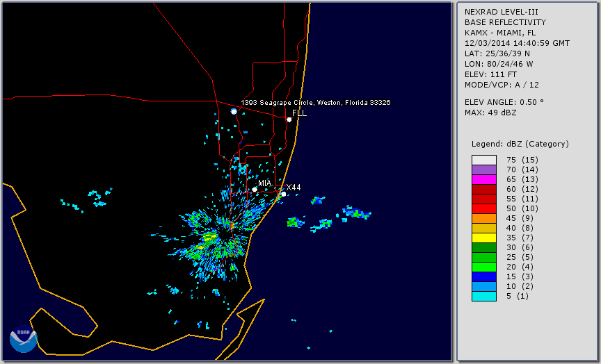Select the 30 dBZ dark green swatch
The height and width of the screenshot is (364, 601).
point(484,247)
